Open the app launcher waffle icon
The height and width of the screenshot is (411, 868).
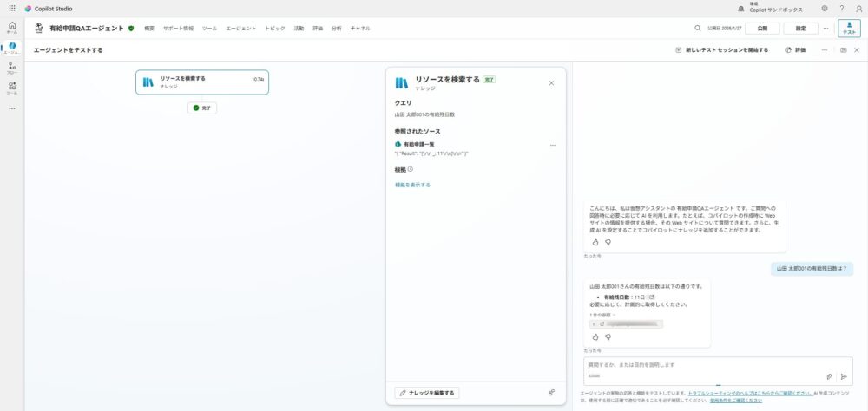point(11,8)
